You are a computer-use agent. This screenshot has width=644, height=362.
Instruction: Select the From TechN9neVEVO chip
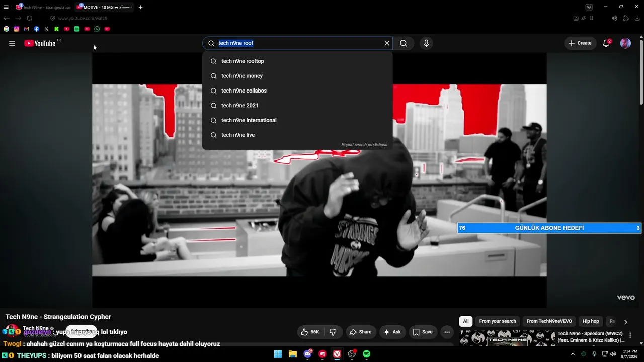(549, 321)
